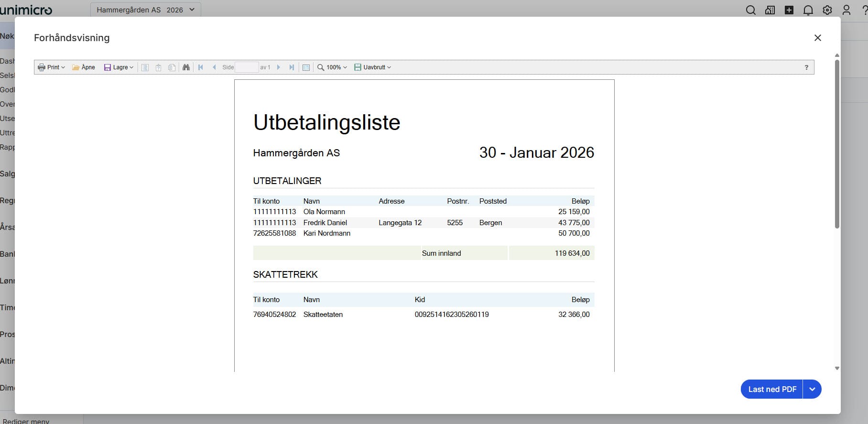Screen dimensions: 868x424
Task: Click the binoculars find icon in the report toolbar
Action: (x=186, y=67)
